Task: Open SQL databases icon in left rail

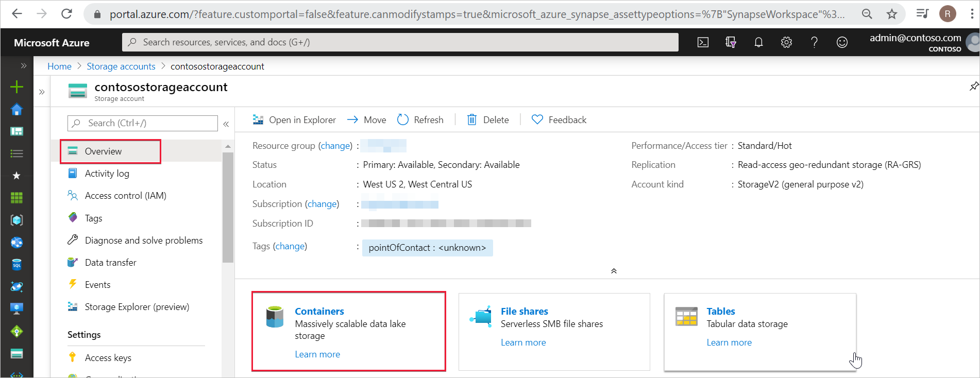Action: (x=16, y=264)
